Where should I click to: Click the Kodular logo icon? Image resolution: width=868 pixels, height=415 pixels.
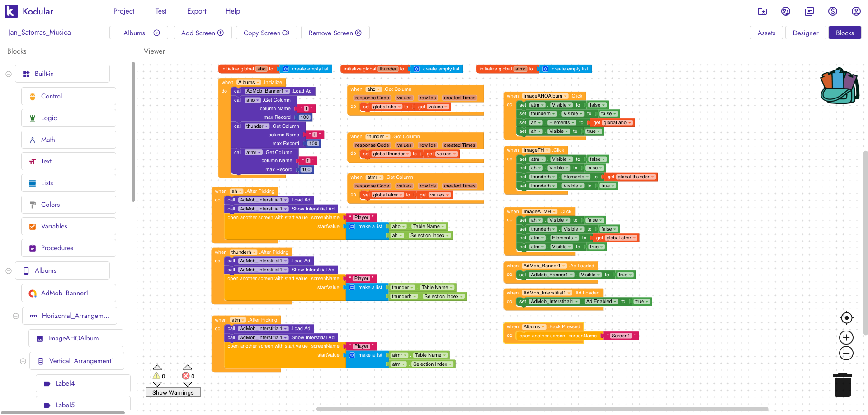click(11, 11)
